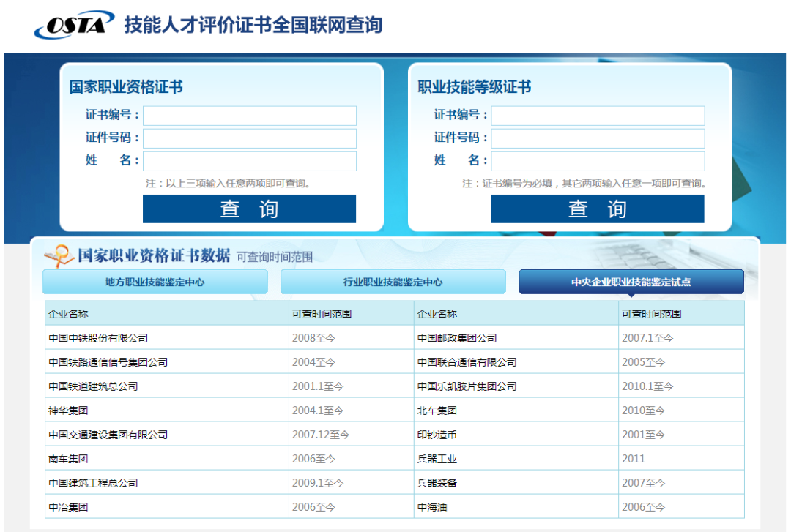Click 南车集团 cell
Image resolution: width=791 pixels, height=532 pixels.
167,459
